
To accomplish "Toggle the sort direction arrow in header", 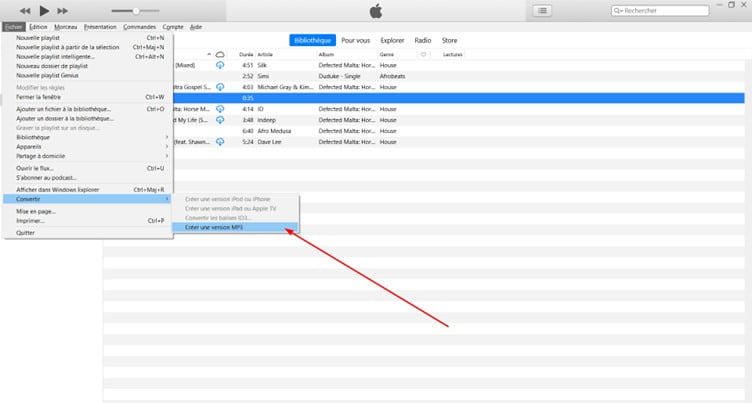I will (x=209, y=54).
